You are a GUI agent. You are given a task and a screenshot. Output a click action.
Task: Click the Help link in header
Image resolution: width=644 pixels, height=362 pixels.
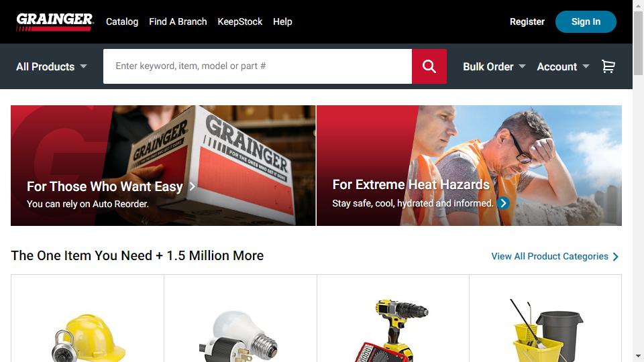click(x=282, y=21)
